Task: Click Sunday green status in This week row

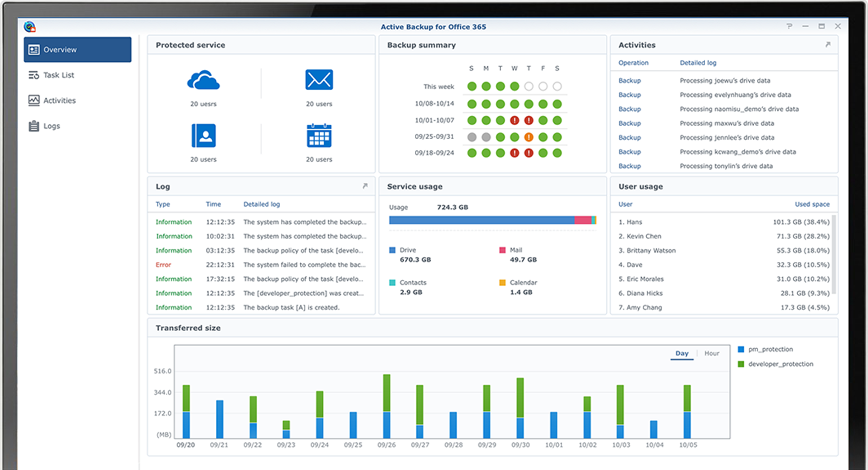Action: [x=472, y=86]
